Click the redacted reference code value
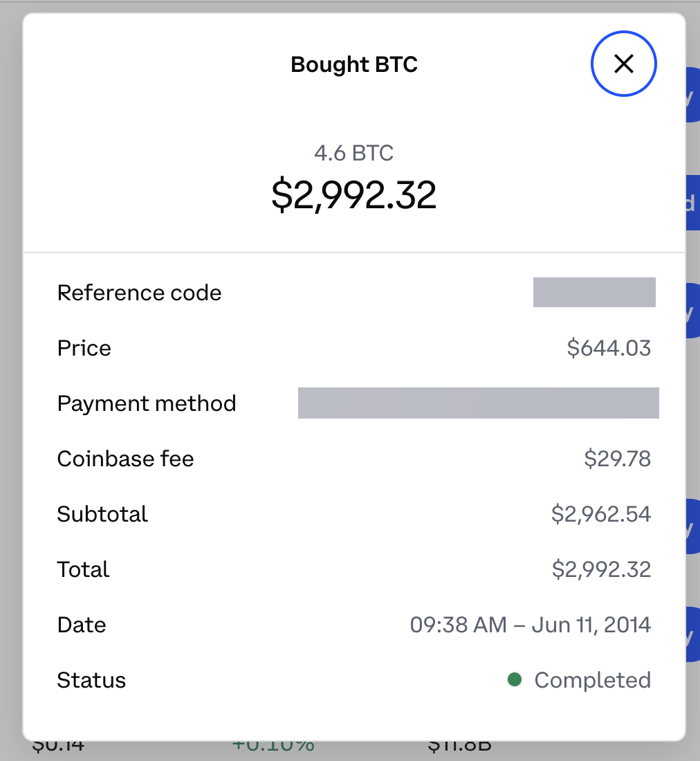 [x=594, y=292]
